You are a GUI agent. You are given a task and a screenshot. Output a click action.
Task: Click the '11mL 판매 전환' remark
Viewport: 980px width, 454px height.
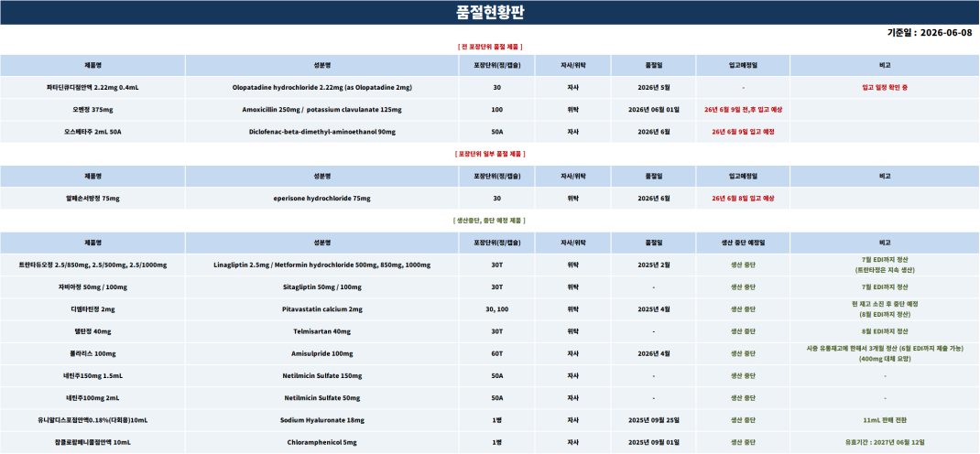click(885, 420)
